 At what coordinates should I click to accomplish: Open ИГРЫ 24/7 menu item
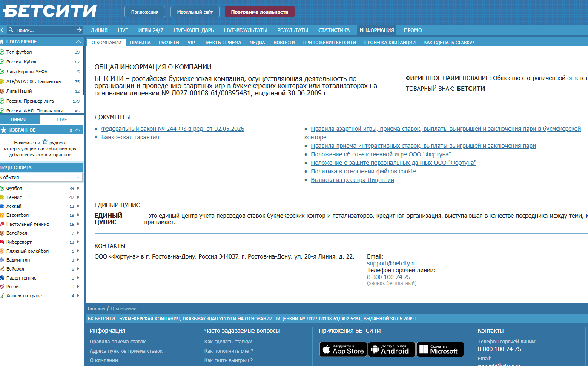[151, 30]
